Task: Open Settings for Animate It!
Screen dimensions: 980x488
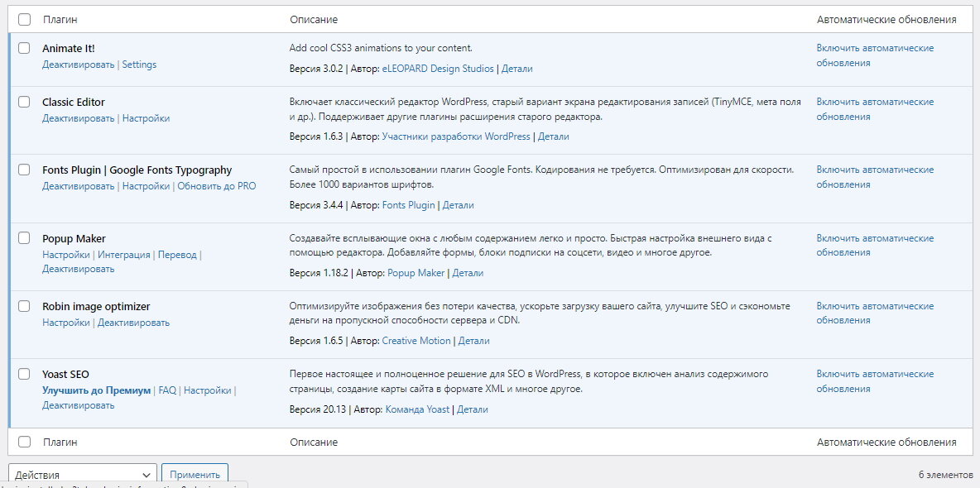Action: point(139,65)
